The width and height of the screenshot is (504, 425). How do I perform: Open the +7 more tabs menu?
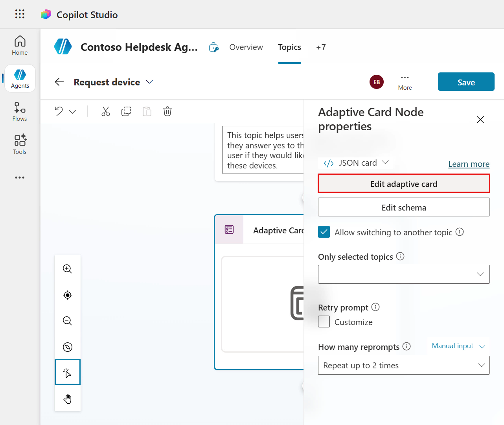(x=321, y=47)
